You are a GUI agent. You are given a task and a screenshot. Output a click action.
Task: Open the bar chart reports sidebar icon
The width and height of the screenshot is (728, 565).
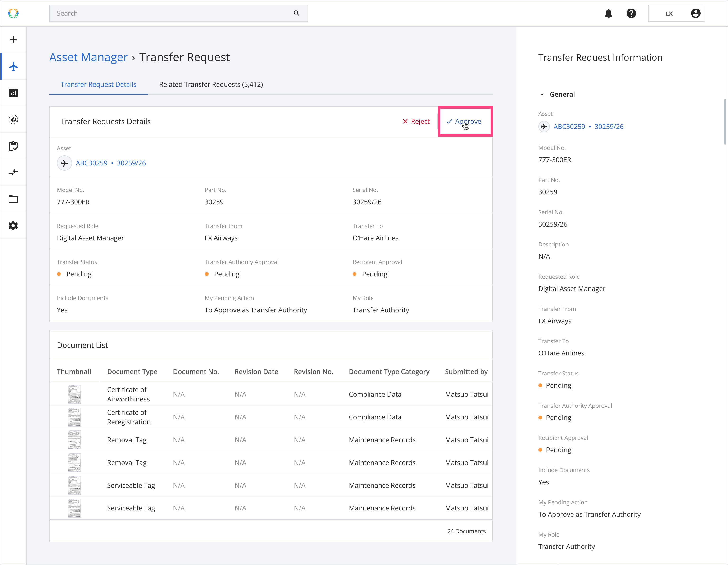pyautogui.click(x=13, y=93)
